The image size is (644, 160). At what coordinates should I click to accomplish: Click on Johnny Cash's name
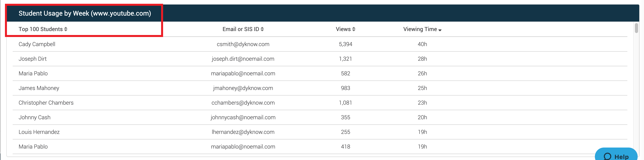point(34,117)
